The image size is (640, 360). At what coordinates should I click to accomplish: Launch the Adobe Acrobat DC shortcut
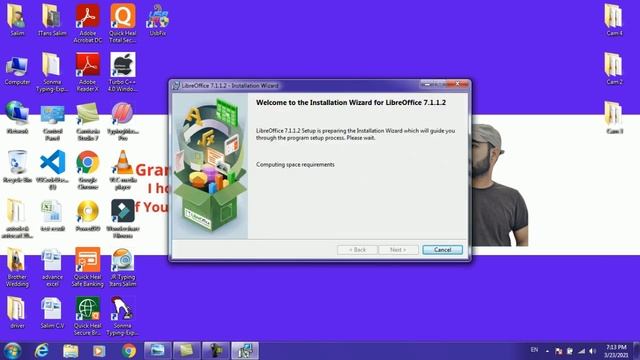[x=87, y=23]
